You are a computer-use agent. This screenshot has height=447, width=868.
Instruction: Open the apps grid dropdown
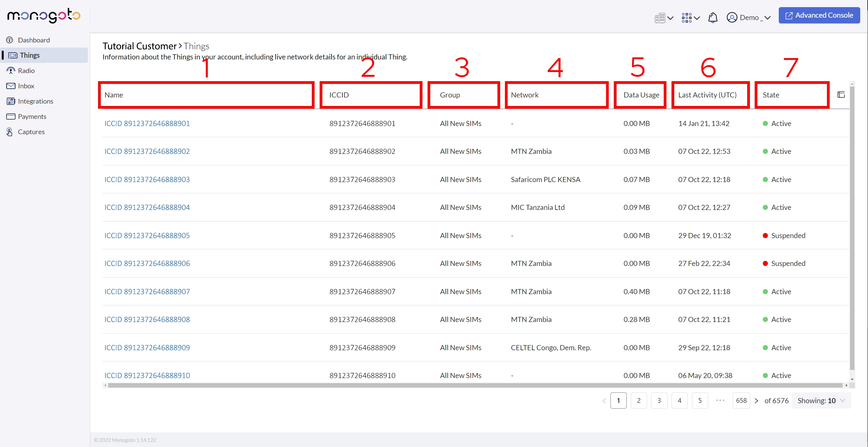coord(691,18)
